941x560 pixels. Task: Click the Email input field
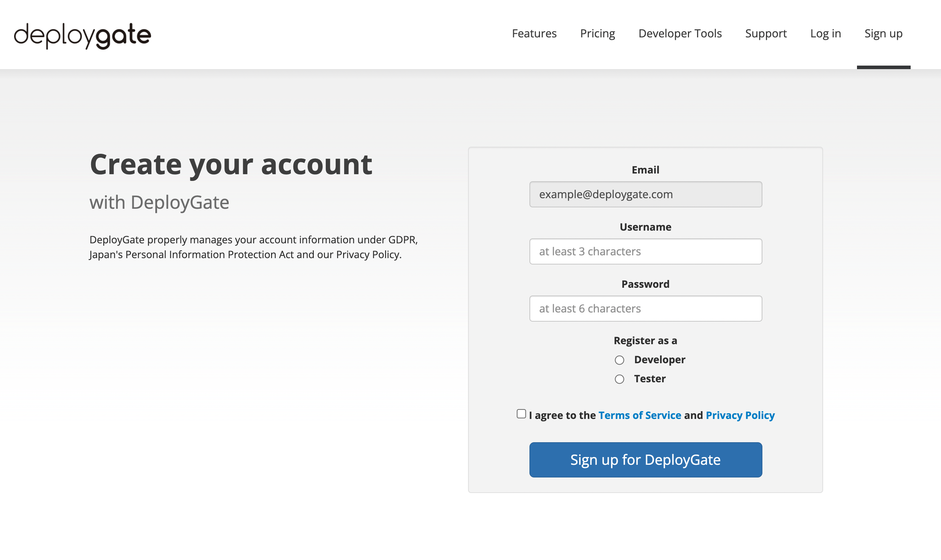(645, 194)
